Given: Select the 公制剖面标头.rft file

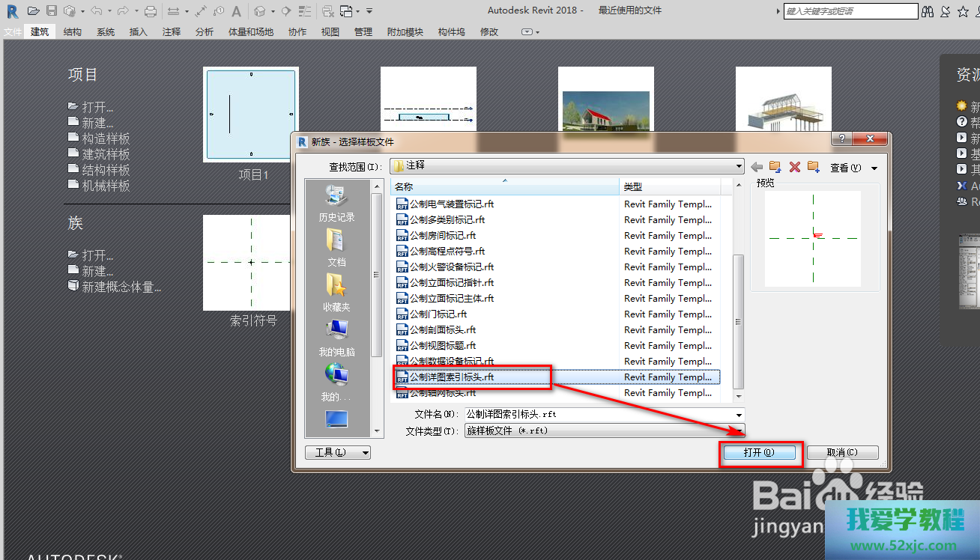Looking at the screenshot, I should point(443,330).
